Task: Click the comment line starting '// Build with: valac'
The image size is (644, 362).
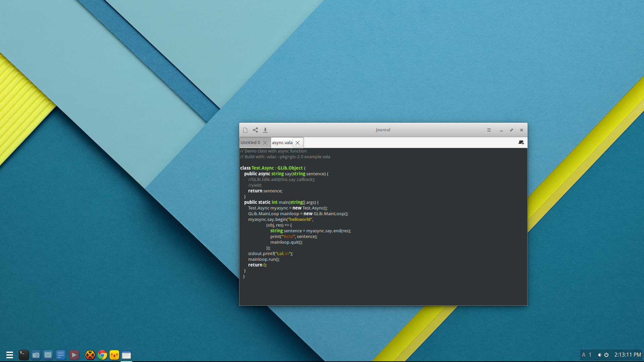Action: tap(285, 157)
